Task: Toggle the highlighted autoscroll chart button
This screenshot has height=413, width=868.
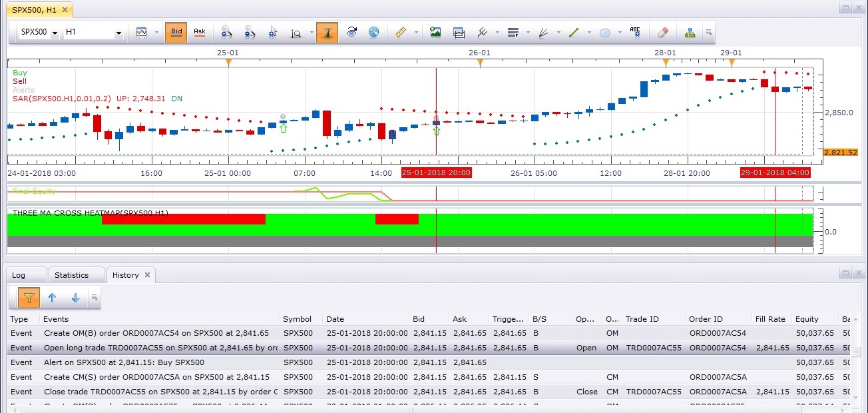Action: click(327, 32)
